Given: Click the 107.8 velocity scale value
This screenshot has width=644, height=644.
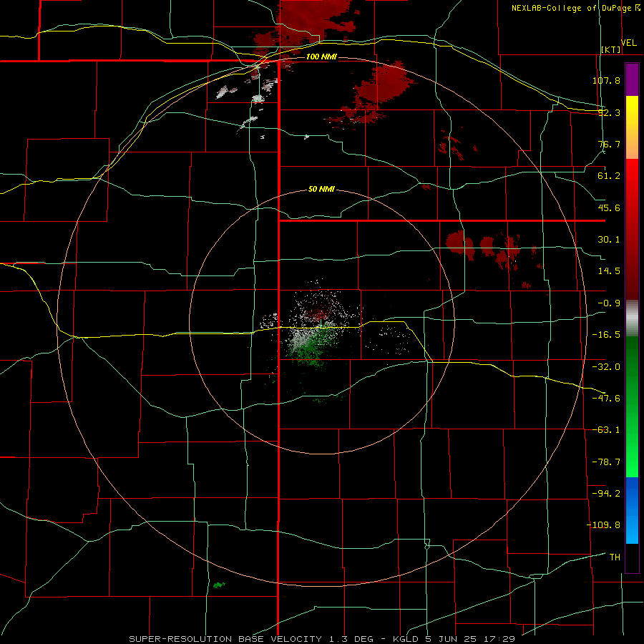Looking at the screenshot, I should pyautogui.click(x=606, y=80).
